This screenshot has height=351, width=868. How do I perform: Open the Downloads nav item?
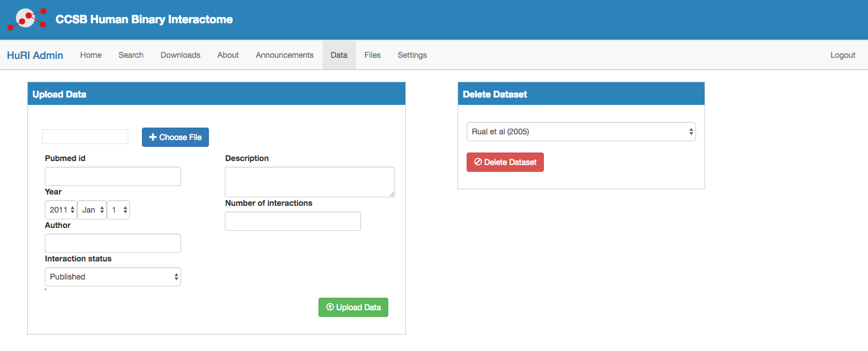pos(180,55)
